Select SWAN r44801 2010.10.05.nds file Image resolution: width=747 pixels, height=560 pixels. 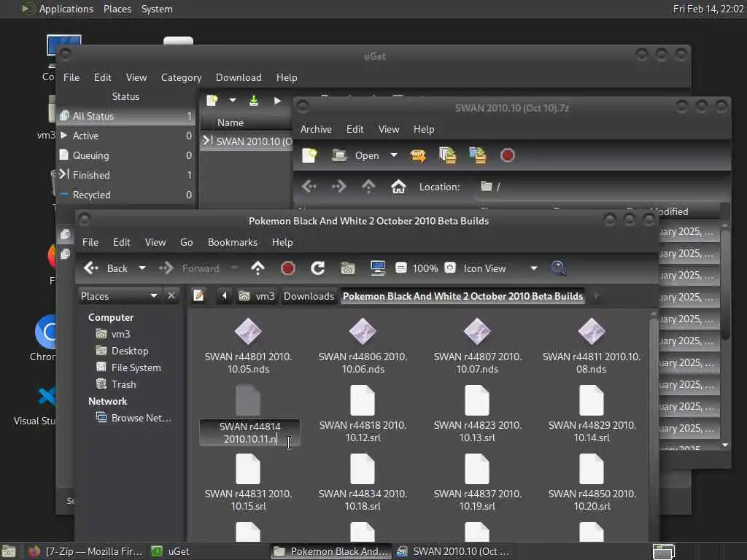click(x=248, y=346)
